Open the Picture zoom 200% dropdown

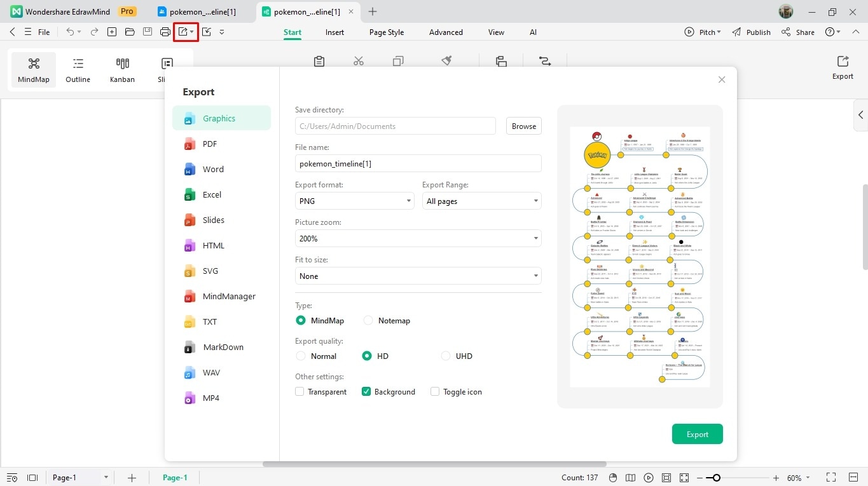418,238
